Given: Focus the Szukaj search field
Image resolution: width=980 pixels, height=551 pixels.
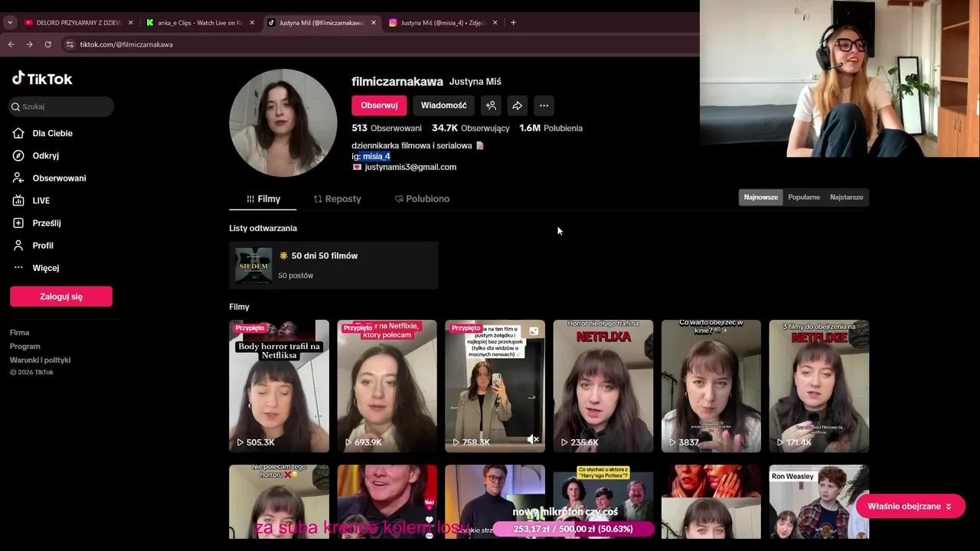Looking at the screenshot, I should [61, 106].
